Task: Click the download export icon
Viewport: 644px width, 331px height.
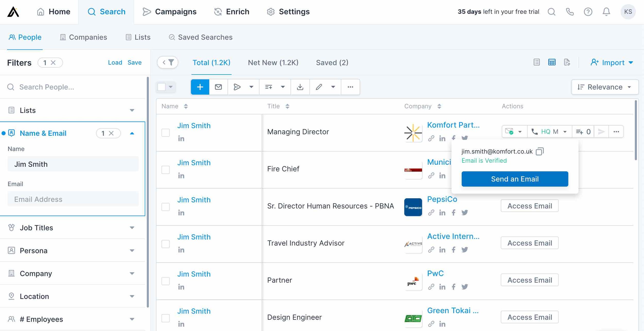Action: click(x=300, y=87)
